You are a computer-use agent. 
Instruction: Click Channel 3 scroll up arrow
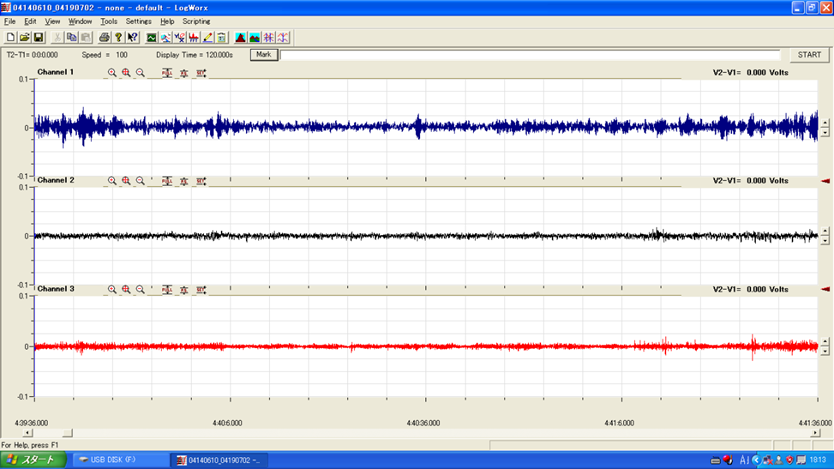[x=824, y=341]
